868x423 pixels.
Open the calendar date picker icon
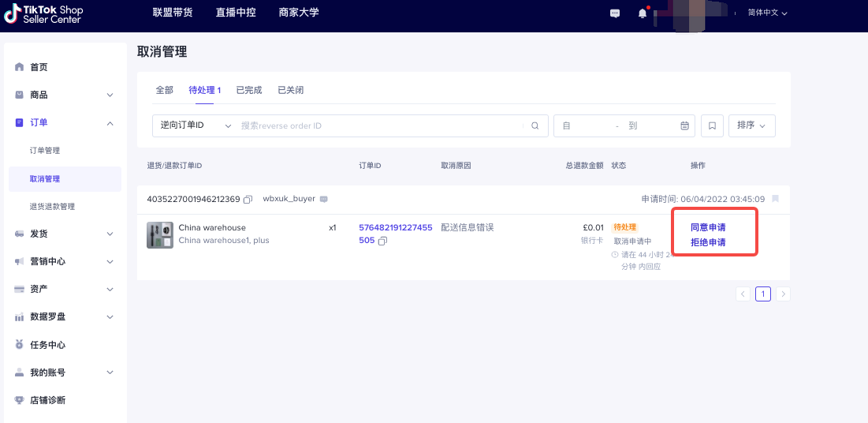[684, 125]
